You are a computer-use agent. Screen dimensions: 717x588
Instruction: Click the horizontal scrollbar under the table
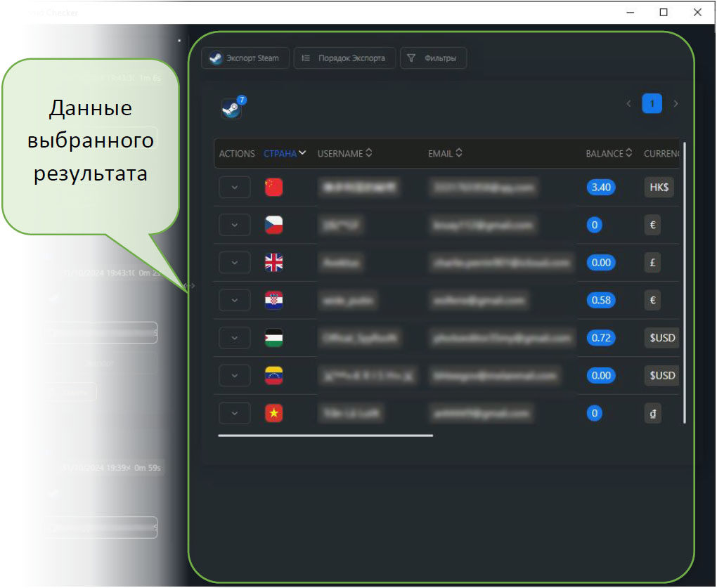coord(325,436)
